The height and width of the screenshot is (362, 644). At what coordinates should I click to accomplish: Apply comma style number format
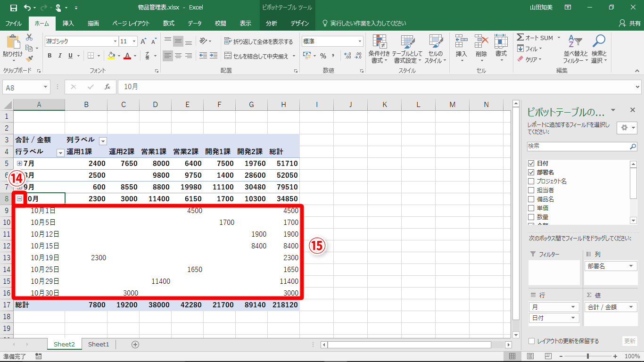tap(333, 56)
